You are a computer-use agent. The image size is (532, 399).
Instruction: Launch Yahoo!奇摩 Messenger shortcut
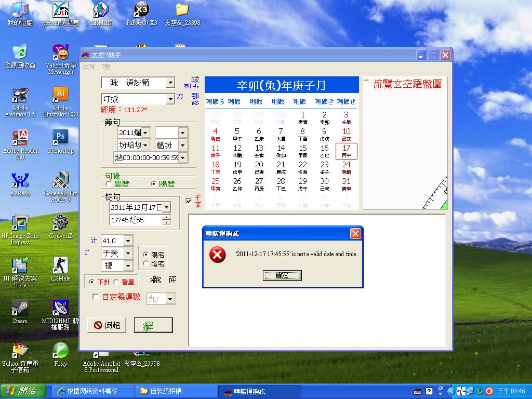coord(61,59)
